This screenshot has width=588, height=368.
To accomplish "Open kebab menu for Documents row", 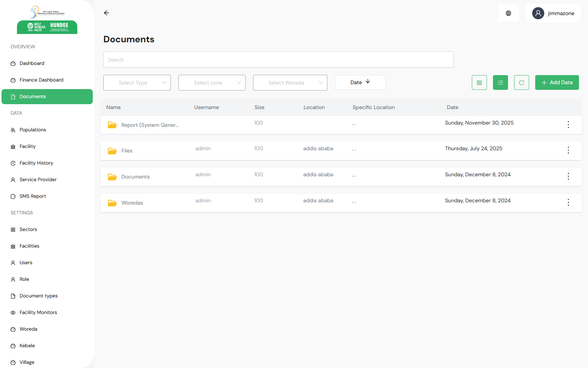I will [568, 176].
